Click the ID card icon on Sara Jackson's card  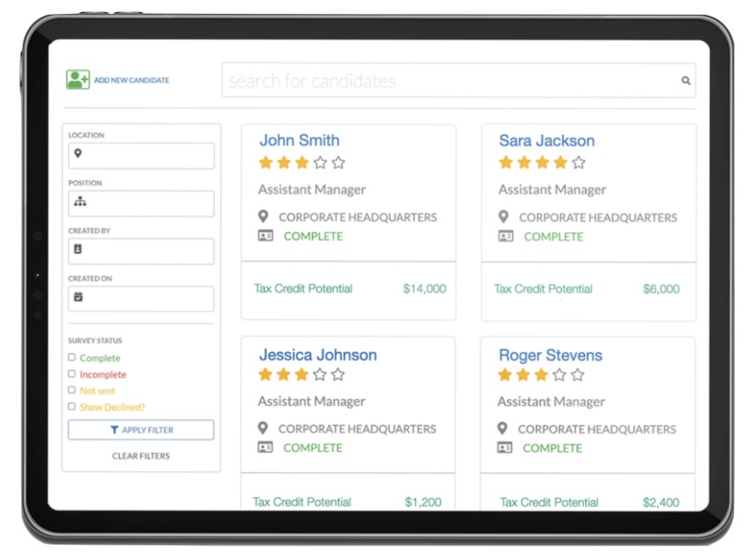point(505,236)
